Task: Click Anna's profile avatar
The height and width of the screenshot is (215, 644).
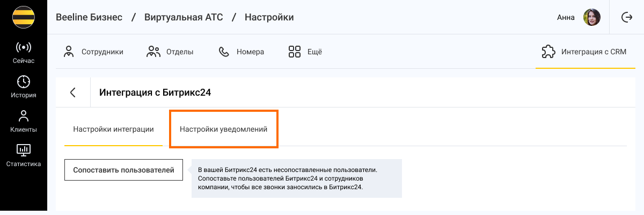Action: pos(592,17)
